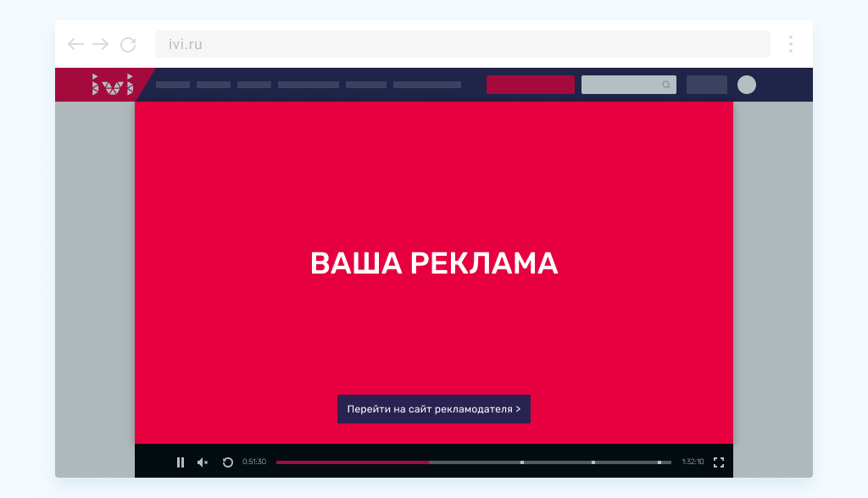The width and height of the screenshot is (868, 498).
Task: Reload the page with refresh icon
Action: 128,45
